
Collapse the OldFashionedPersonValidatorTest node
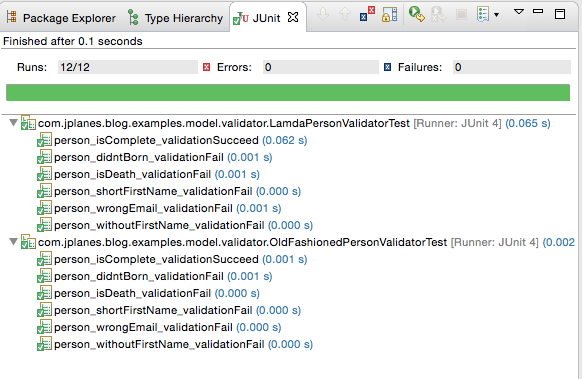coord(14,242)
